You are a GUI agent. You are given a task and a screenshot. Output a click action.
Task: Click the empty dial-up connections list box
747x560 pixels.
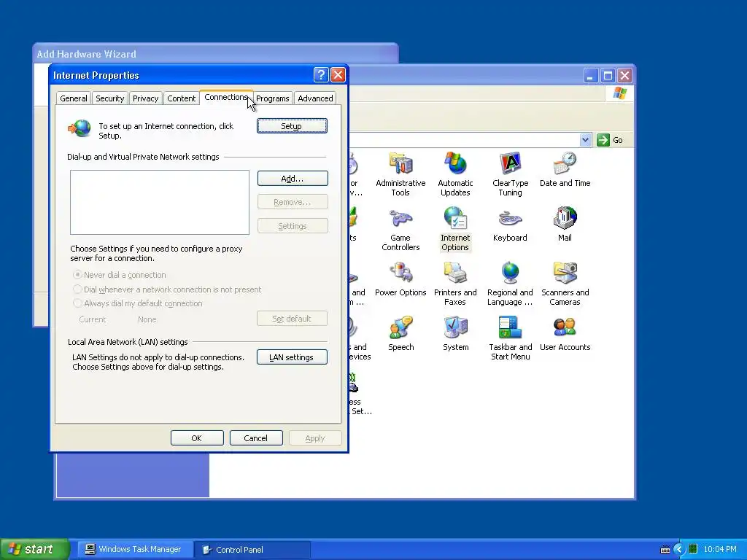160,203
